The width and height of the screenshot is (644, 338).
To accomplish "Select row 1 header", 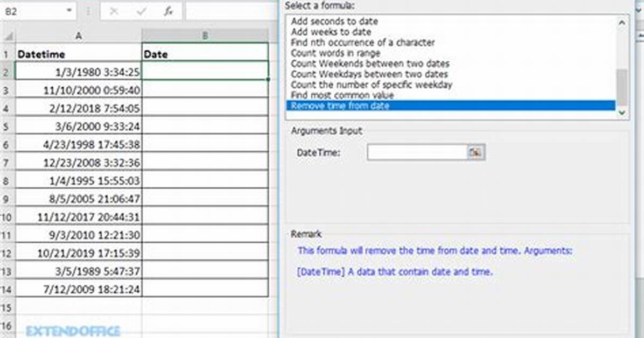I will (x=7, y=54).
